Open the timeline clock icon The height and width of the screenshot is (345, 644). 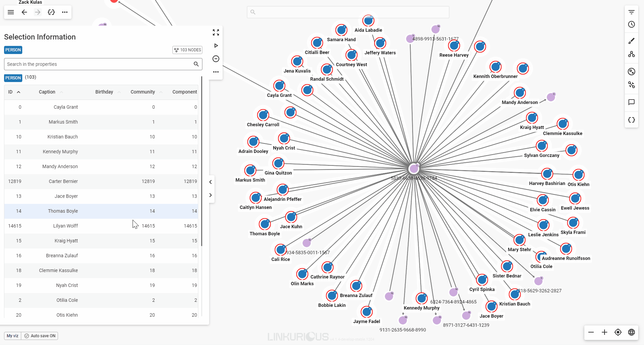(632, 24)
